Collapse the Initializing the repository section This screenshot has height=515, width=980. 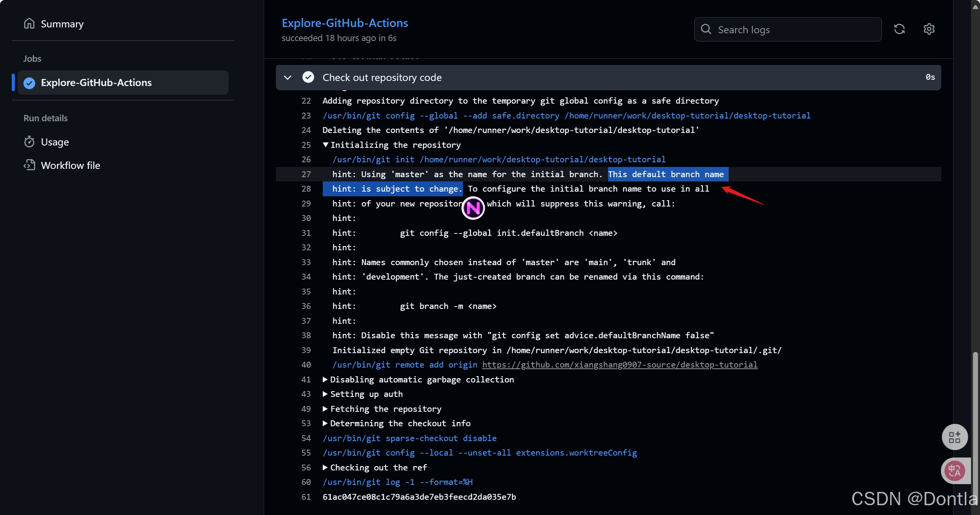click(325, 145)
